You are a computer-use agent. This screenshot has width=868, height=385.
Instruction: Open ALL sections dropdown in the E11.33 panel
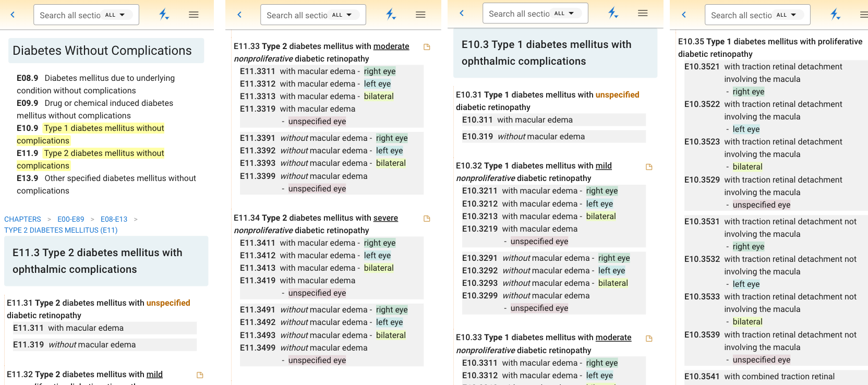[x=342, y=15]
